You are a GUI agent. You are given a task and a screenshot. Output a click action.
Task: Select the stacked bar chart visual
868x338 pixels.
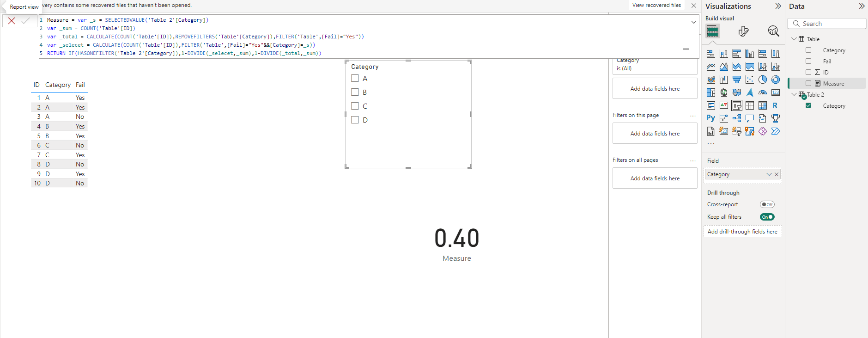pos(711,54)
